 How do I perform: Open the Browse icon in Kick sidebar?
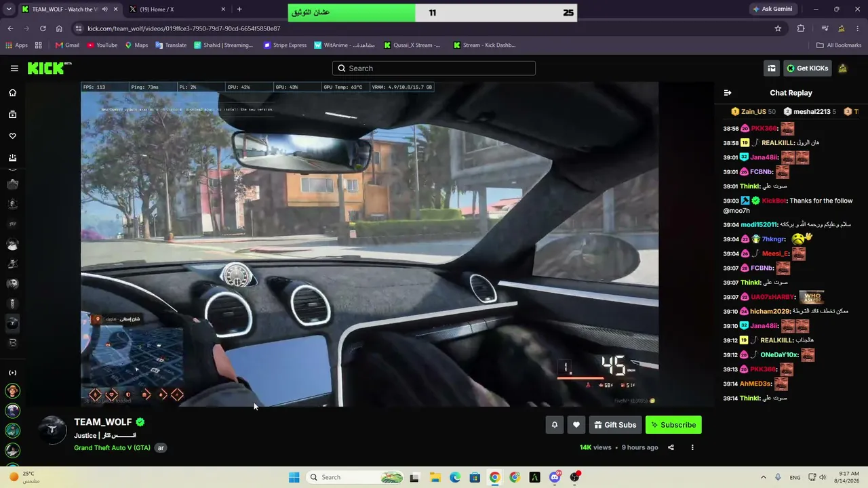[12, 115]
